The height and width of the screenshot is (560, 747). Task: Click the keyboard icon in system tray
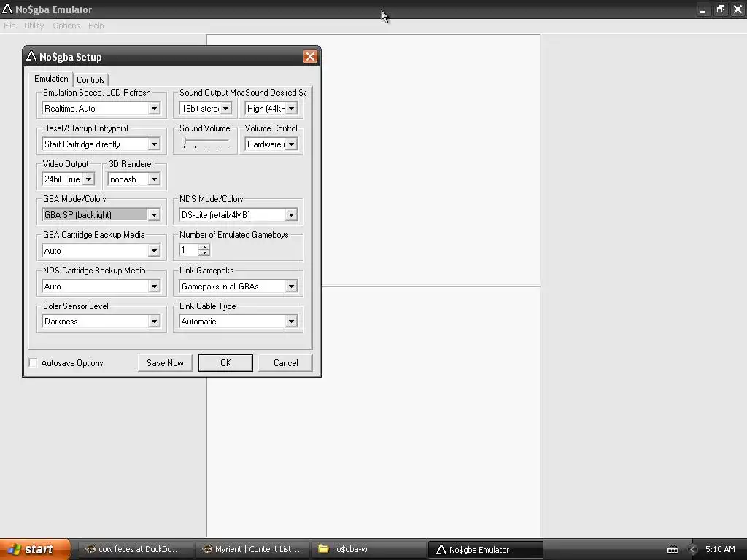[672, 550]
